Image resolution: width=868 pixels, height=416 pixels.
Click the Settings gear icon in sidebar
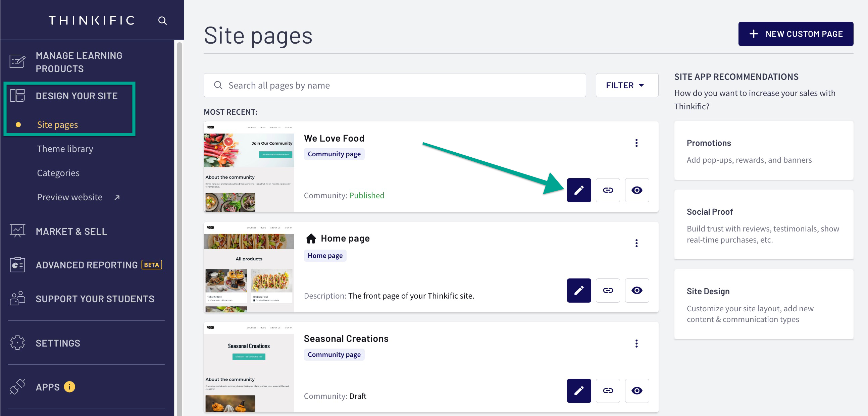(x=17, y=343)
